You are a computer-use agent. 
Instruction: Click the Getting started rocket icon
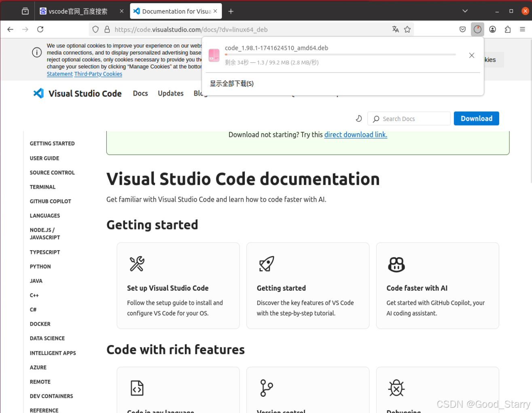point(267,264)
